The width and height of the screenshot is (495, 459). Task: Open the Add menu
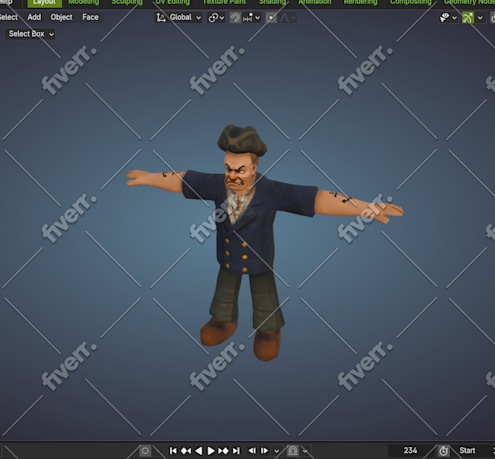coord(34,17)
